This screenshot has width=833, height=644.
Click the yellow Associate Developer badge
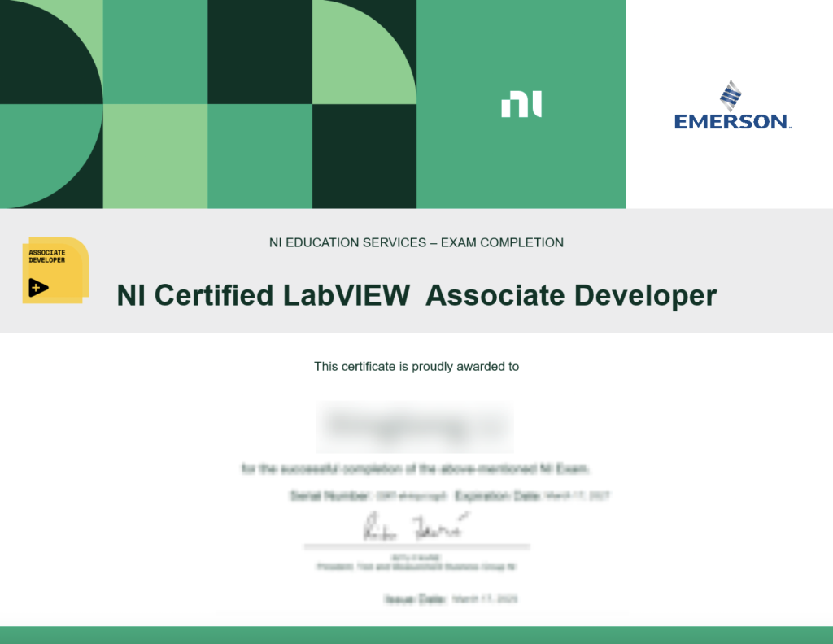(55, 270)
